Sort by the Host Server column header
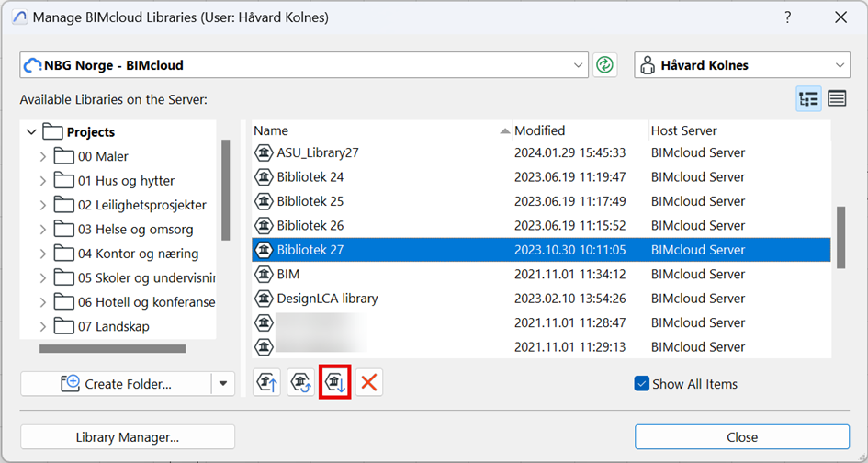This screenshot has height=463, width=868. click(x=739, y=130)
